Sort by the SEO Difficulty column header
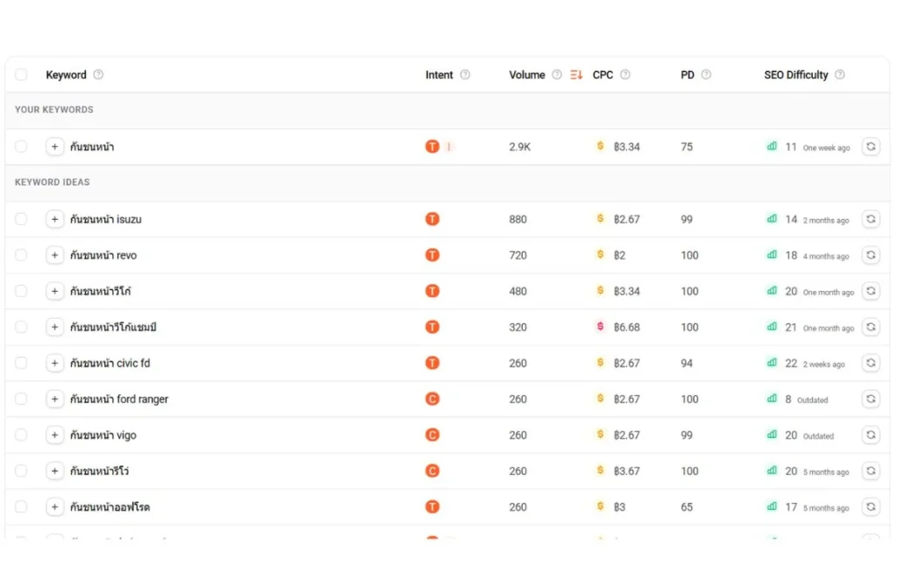Image resolution: width=898 pixels, height=588 pixels. coord(796,75)
